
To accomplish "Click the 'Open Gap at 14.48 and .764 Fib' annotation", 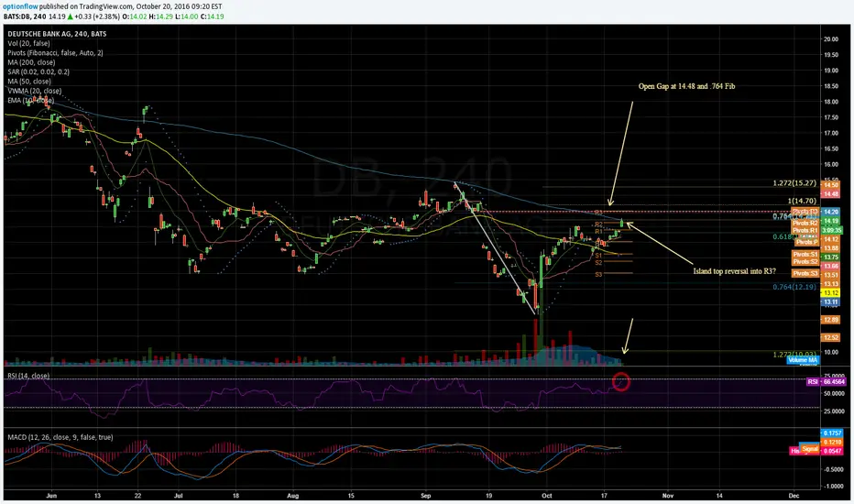I will 687,86.
